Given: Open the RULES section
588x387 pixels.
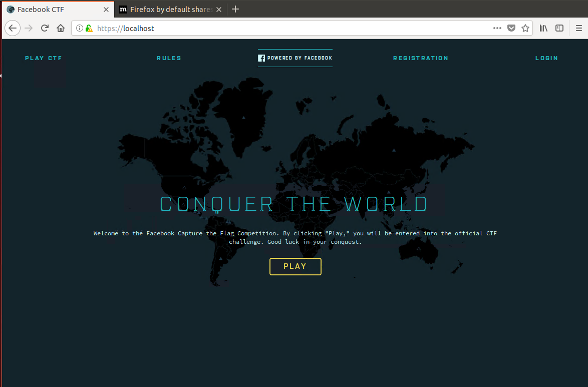Looking at the screenshot, I should coord(169,58).
